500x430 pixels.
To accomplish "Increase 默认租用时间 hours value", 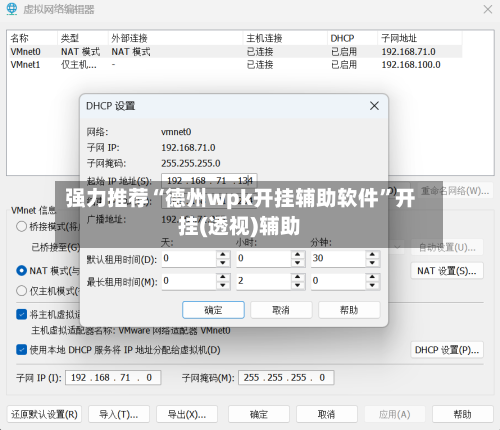I will point(298,255).
